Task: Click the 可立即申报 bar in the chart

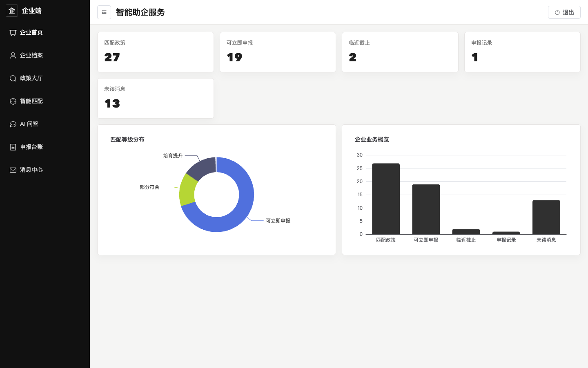Action: (x=426, y=209)
